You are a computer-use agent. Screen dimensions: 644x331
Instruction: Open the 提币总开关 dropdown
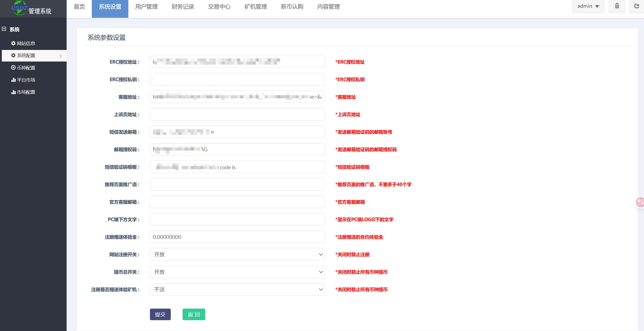[237, 272]
